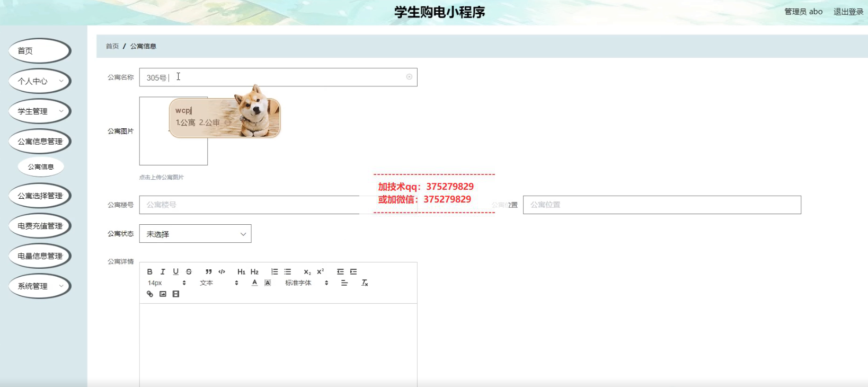Viewport: 868px width, 387px height.
Task: Open text alignment options
Action: (344, 283)
